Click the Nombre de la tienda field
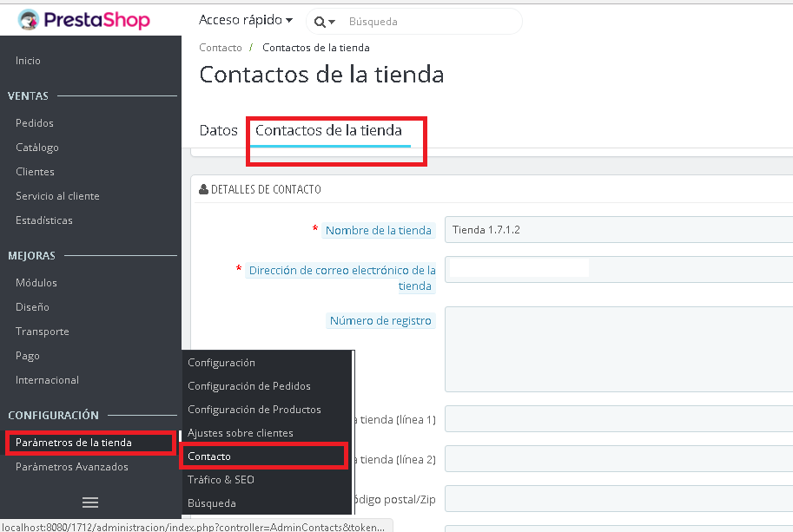This screenshot has width=793, height=532. click(618, 230)
